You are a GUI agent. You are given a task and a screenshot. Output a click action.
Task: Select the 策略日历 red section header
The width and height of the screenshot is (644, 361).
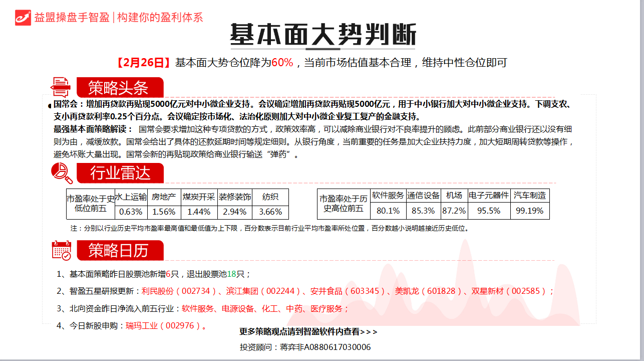pyautogui.click(x=119, y=250)
